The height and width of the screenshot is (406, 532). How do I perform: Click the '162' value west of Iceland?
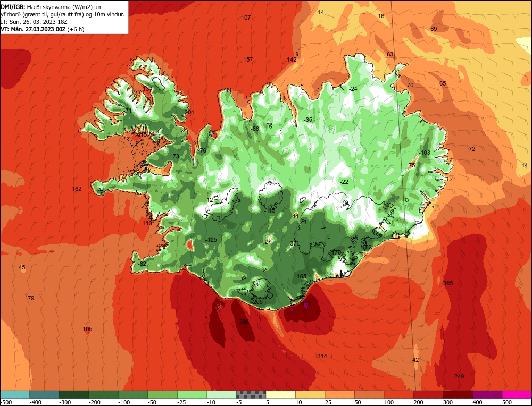pos(77,189)
